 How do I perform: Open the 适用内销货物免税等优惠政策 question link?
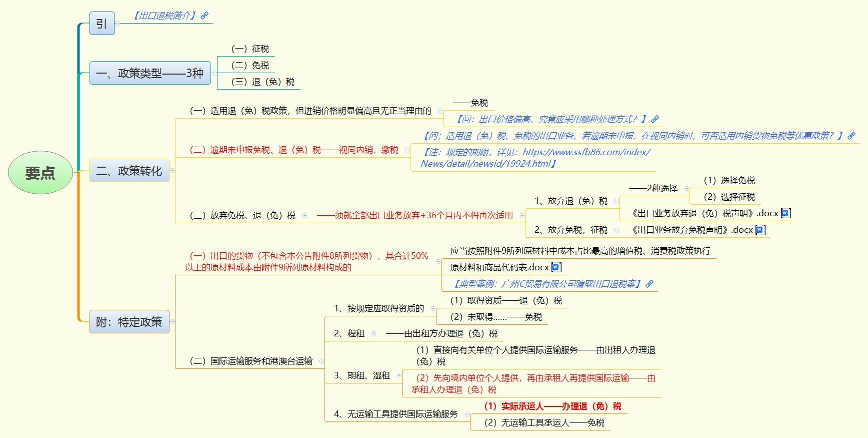[x=633, y=136]
